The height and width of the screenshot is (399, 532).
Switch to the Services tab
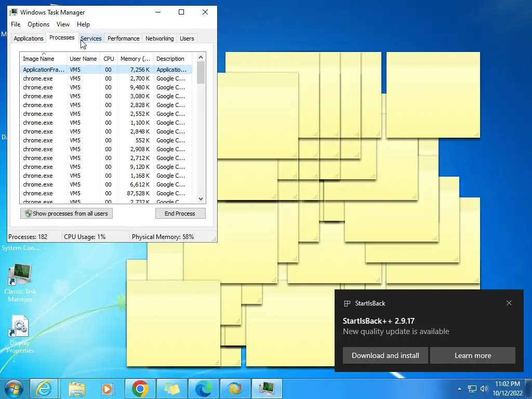coord(91,38)
